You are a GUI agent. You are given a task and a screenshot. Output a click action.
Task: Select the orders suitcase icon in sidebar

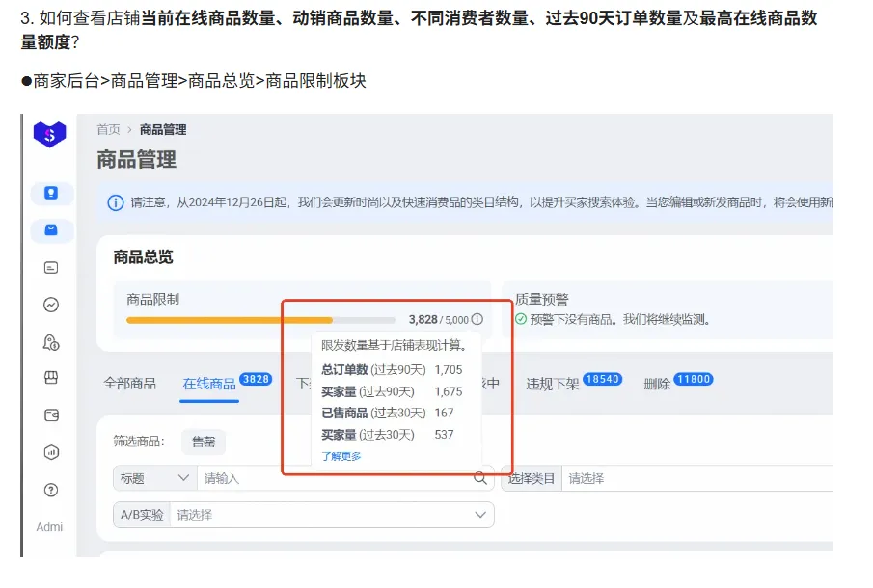tap(51, 230)
